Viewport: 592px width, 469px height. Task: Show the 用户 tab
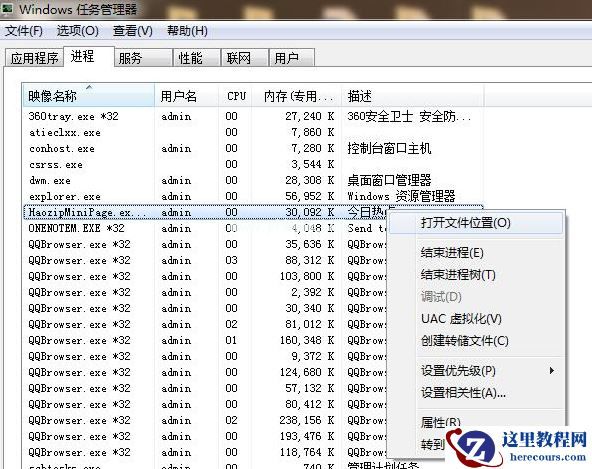point(291,58)
